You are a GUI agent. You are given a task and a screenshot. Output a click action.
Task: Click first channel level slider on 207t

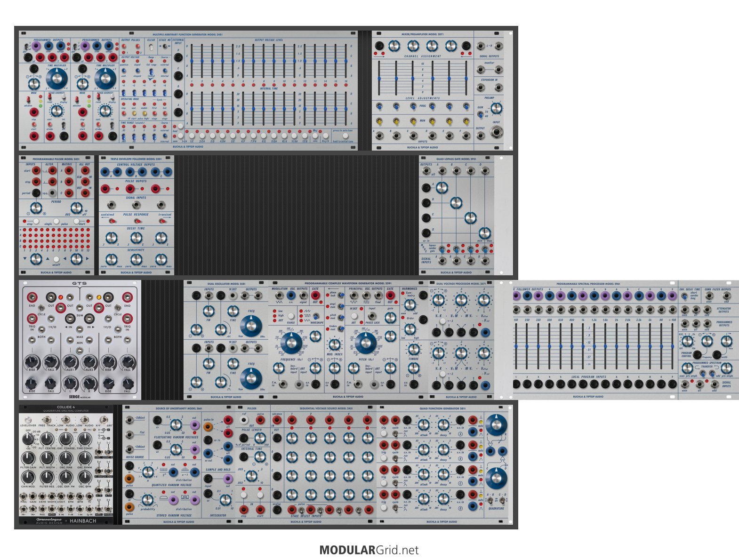[379, 78]
